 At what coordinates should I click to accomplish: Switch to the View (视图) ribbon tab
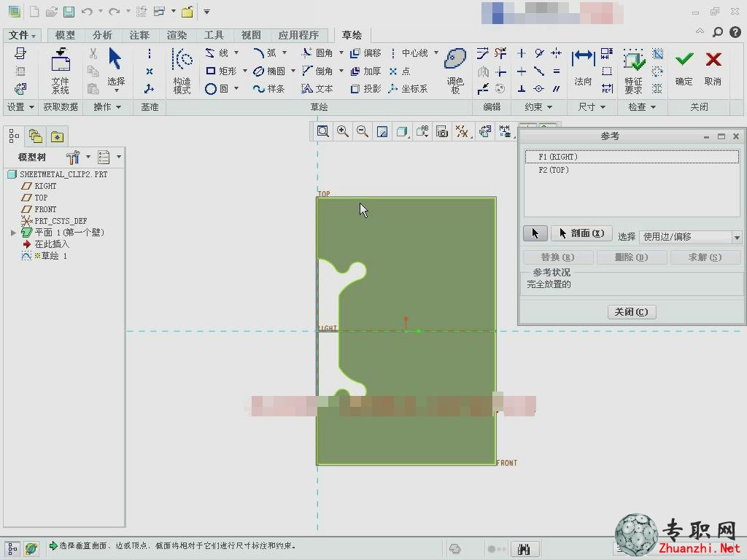pyautogui.click(x=251, y=35)
